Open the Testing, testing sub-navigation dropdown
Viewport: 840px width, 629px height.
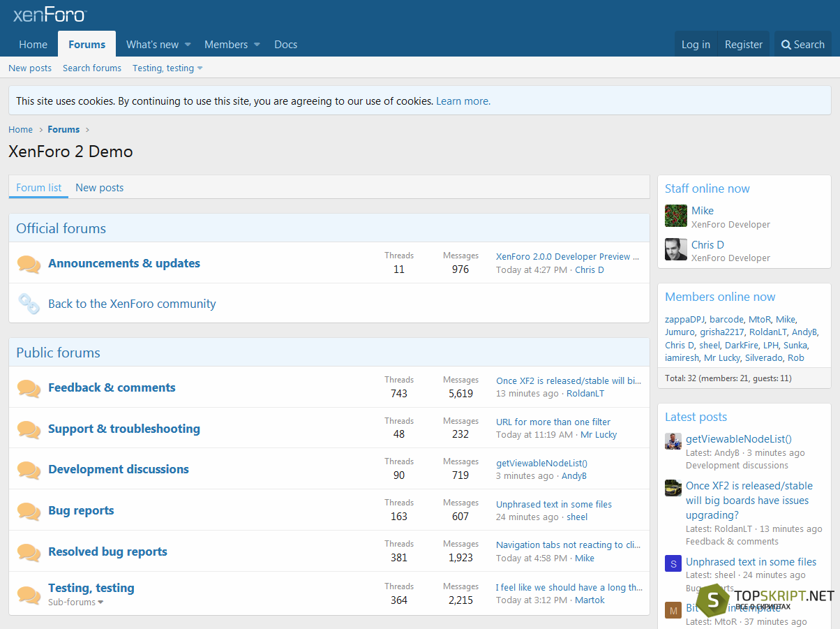coord(200,68)
